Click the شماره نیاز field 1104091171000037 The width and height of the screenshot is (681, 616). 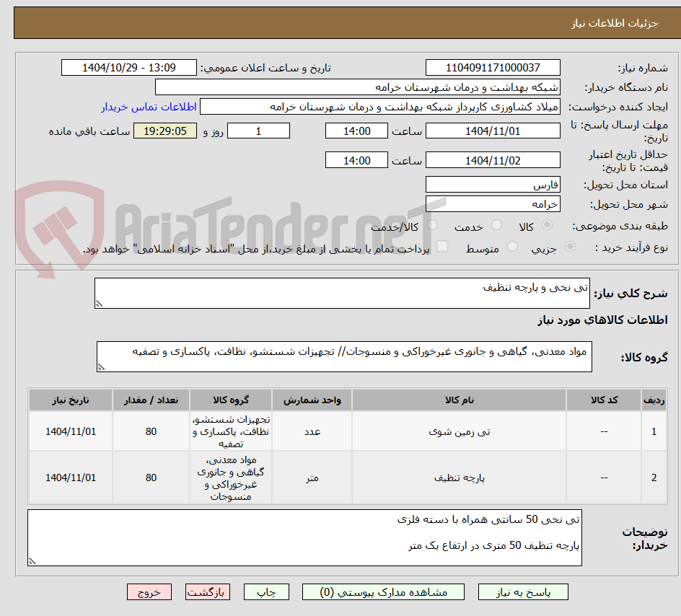coord(493,68)
